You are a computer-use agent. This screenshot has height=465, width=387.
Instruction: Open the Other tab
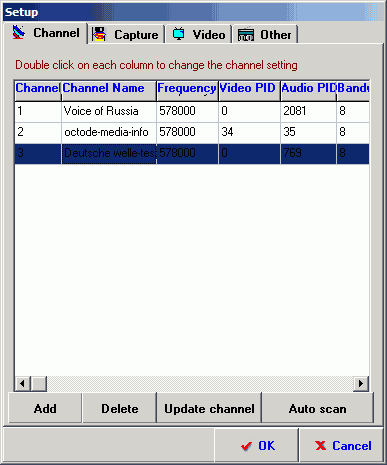pyautogui.click(x=265, y=34)
